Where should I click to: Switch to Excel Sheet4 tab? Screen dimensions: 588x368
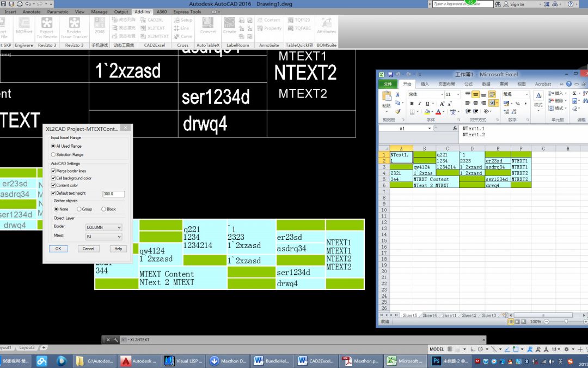(430, 316)
